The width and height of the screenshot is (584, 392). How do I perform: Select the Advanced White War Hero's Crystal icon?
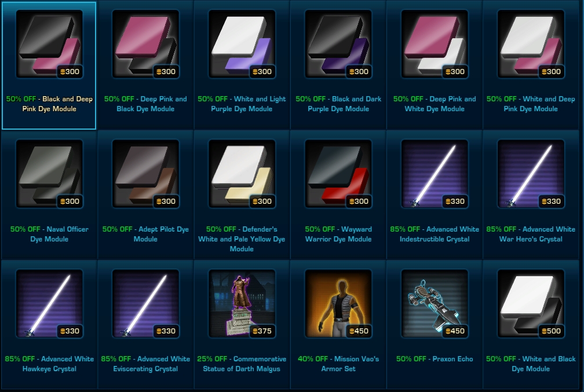pos(531,174)
